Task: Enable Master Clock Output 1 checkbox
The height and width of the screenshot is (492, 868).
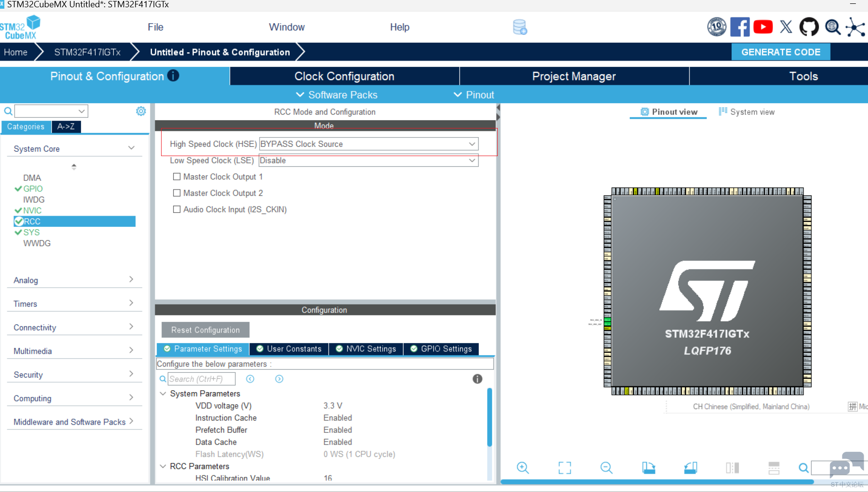Action: (177, 177)
